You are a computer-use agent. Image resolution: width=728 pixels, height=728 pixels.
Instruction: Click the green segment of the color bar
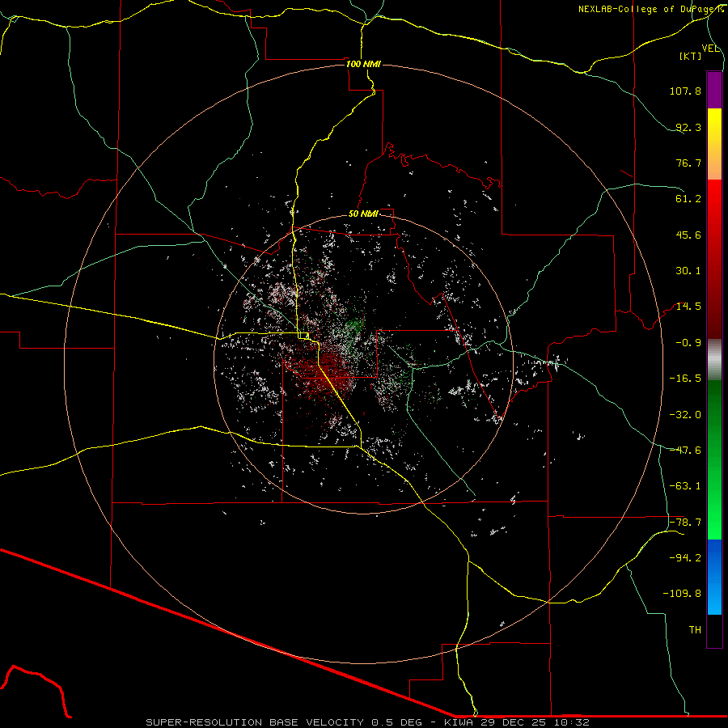[714, 459]
